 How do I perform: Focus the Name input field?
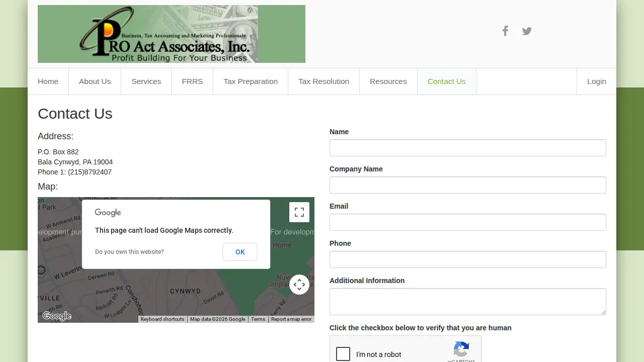point(468,148)
